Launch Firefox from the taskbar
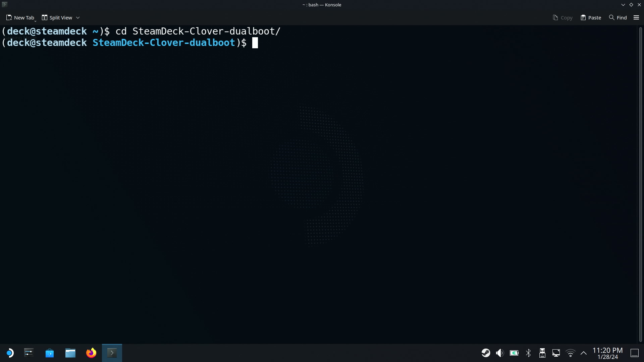 (x=91, y=353)
